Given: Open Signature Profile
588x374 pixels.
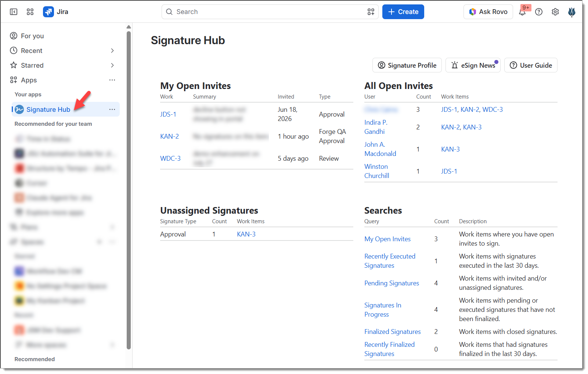Looking at the screenshot, I should (x=407, y=65).
